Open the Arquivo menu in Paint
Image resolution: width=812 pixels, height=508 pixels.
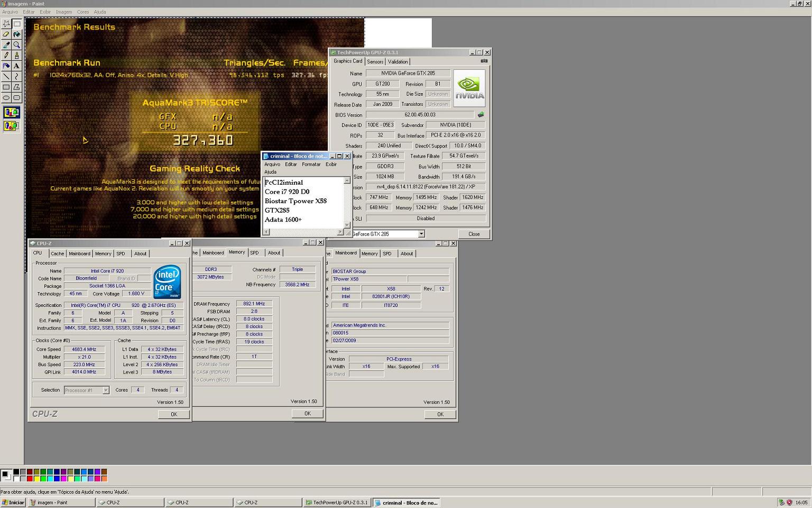tap(10, 12)
